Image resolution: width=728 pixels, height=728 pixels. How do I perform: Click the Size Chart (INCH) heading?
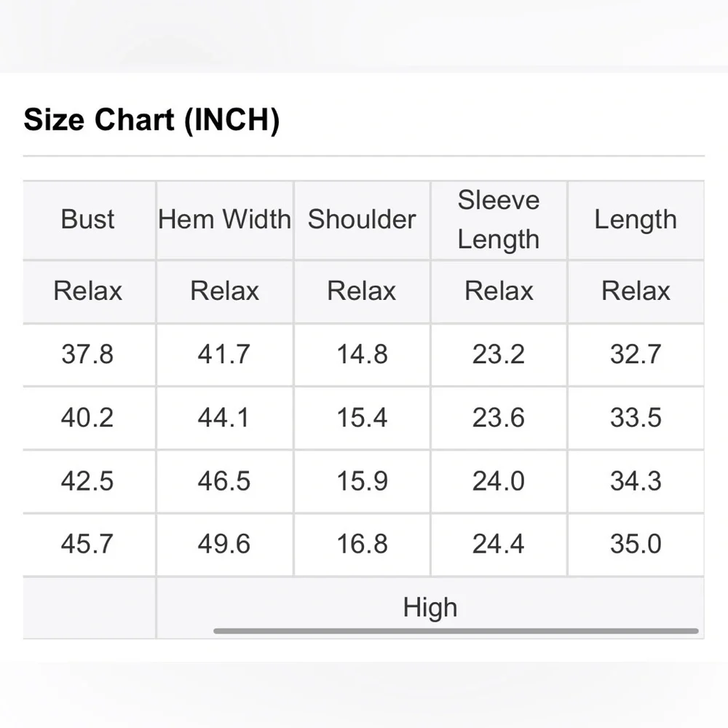151,120
